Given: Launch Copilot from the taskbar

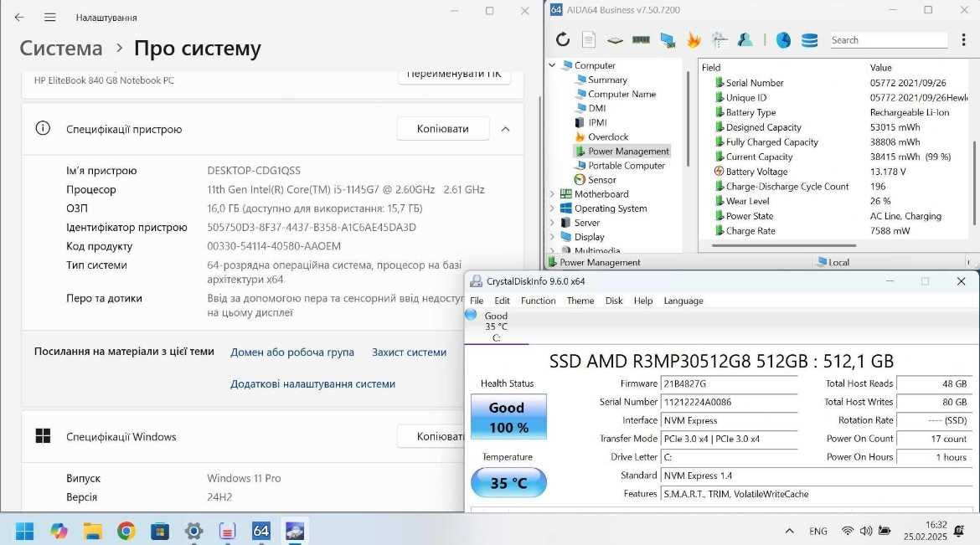Looking at the screenshot, I should (x=59, y=532).
